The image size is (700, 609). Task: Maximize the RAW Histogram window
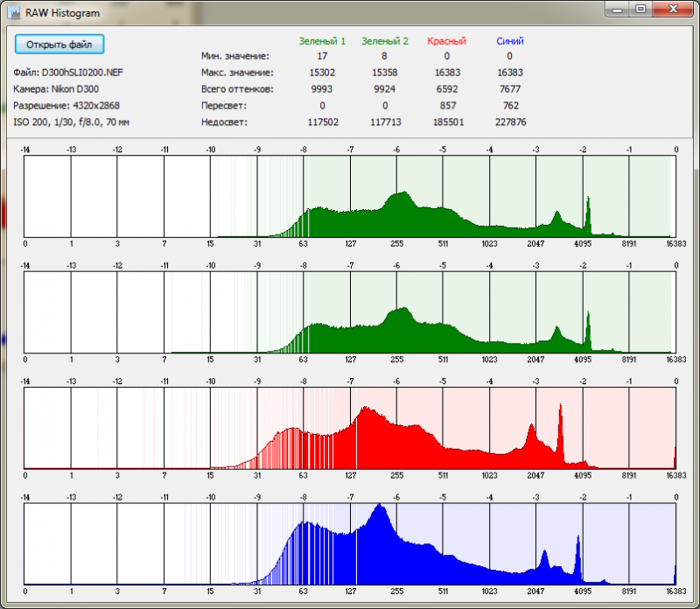click(x=641, y=10)
